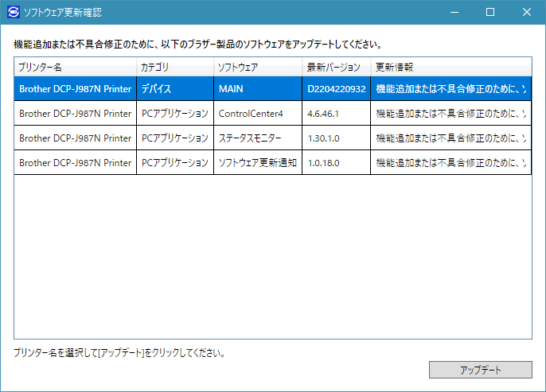Click version 1.30.1.0 cell
The width and height of the screenshot is (546, 392).
tap(337, 138)
